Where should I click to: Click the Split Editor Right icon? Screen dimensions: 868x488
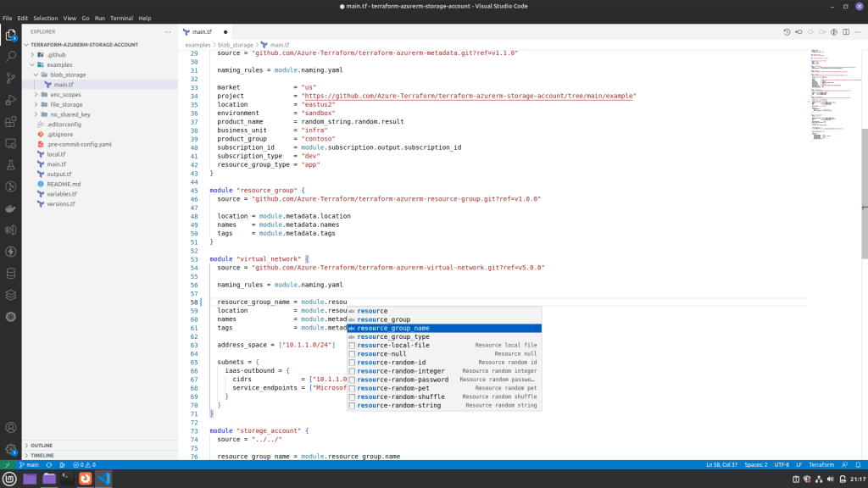845,32
